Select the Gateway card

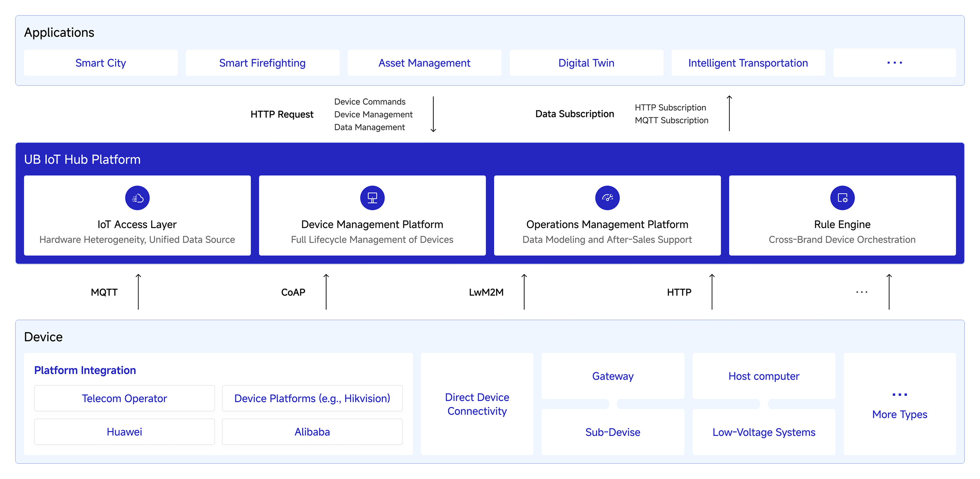(x=612, y=376)
